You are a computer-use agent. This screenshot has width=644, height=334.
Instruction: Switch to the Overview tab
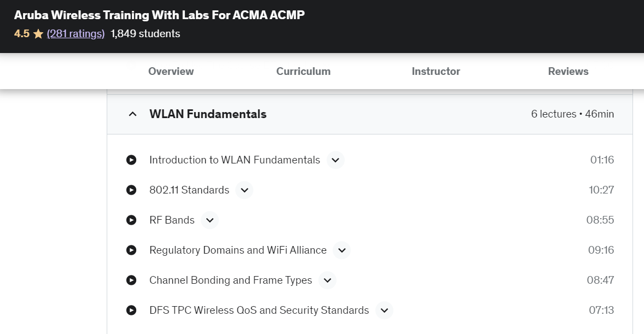[171, 71]
